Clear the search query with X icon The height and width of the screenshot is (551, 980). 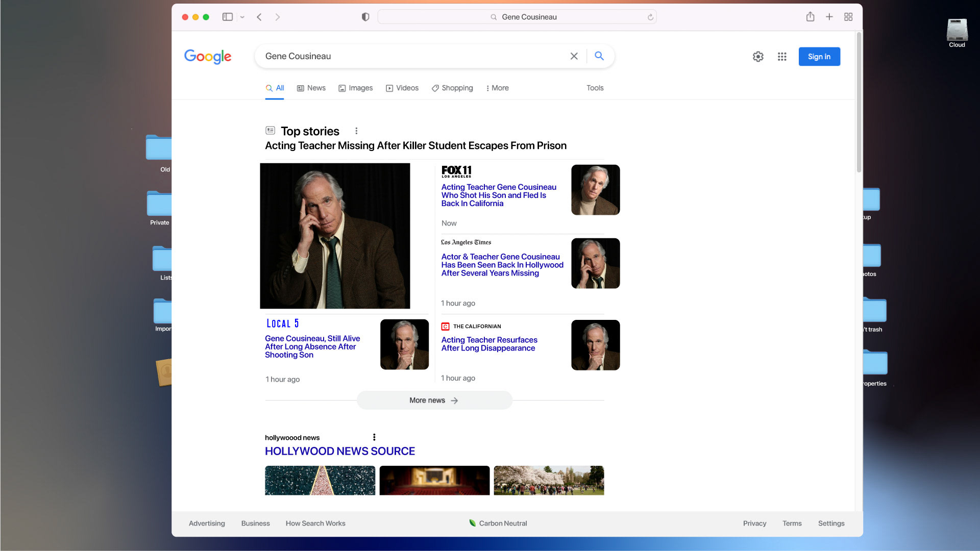[574, 56]
